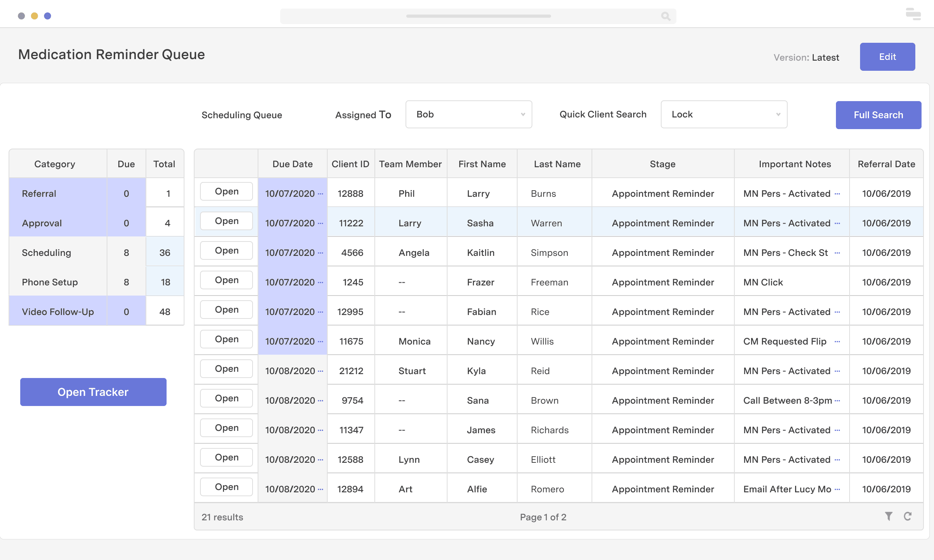This screenshot has width=934, height=560.
Task: Open the Lock quick client search dropdown
Action: (x=724, y=114)
